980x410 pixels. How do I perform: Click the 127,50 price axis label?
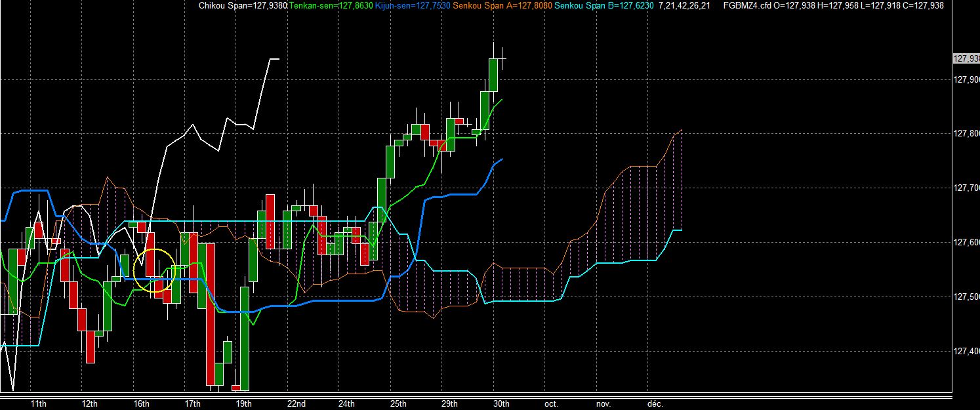tap(966, 297)
